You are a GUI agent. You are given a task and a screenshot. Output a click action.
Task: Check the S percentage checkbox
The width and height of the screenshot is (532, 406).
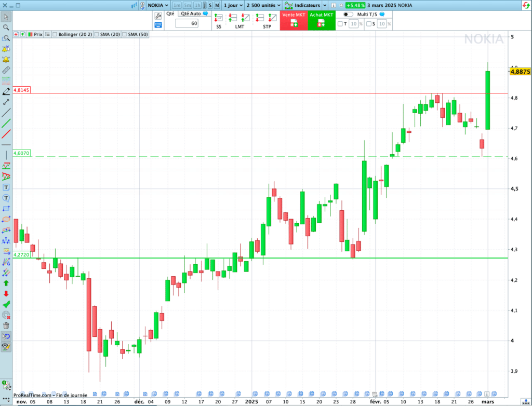pyautogui.click(x=369, y=24)
